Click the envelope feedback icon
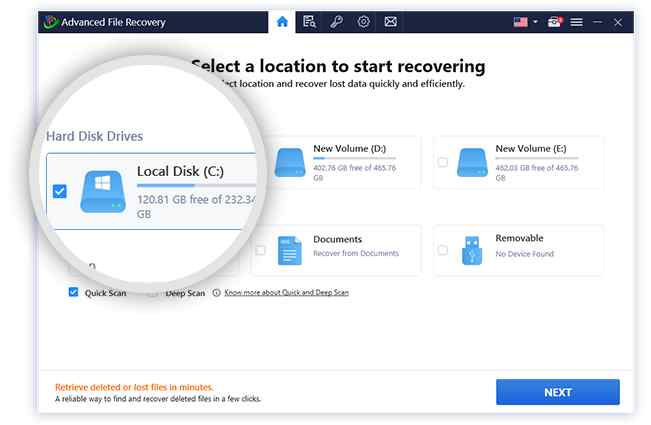The image size is (651, 425). [390, 21]
